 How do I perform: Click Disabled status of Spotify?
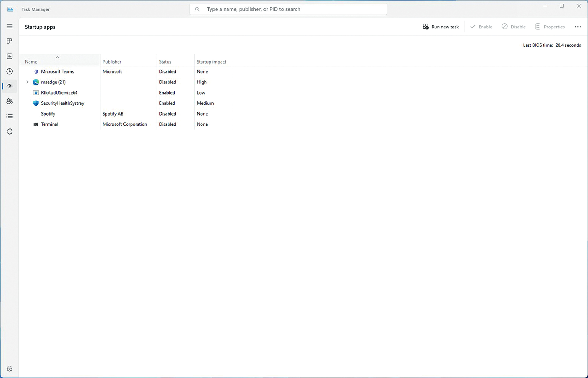coord(168,114)
